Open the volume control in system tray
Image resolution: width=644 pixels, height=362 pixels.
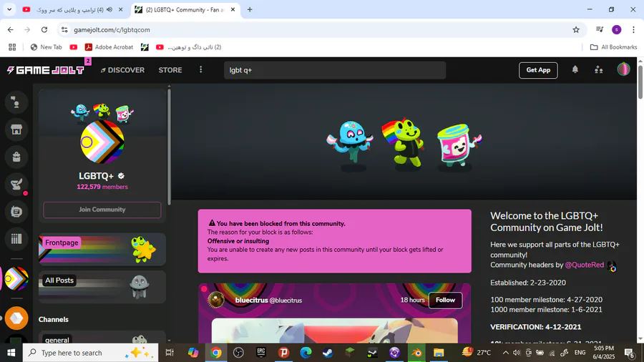pyautogui.click(x=517, y=353)
